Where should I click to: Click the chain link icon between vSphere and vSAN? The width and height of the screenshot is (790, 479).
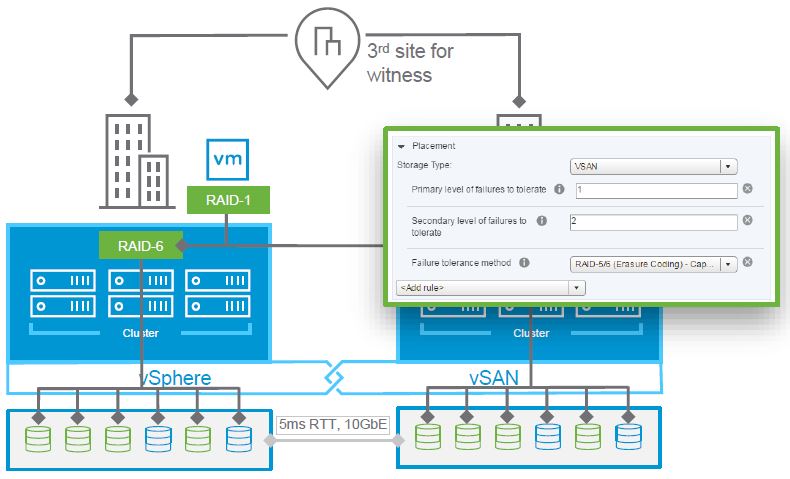334,377
